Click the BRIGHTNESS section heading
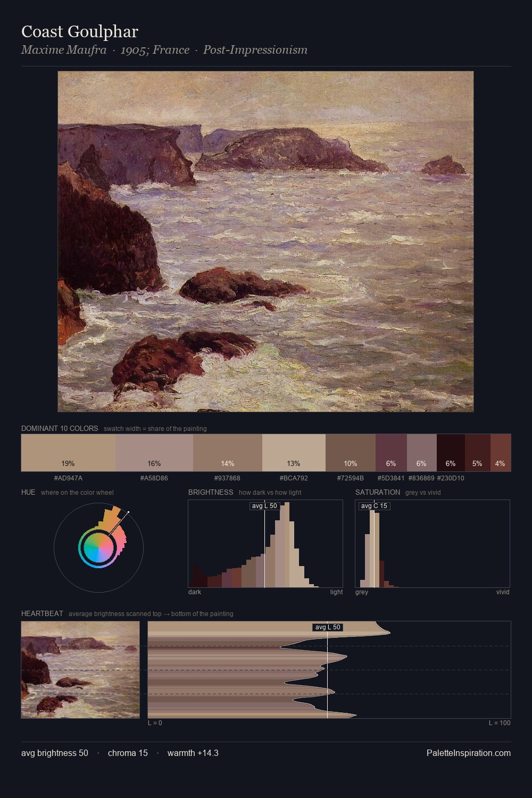The image size is (532, 798). click(x=211, y=492)
